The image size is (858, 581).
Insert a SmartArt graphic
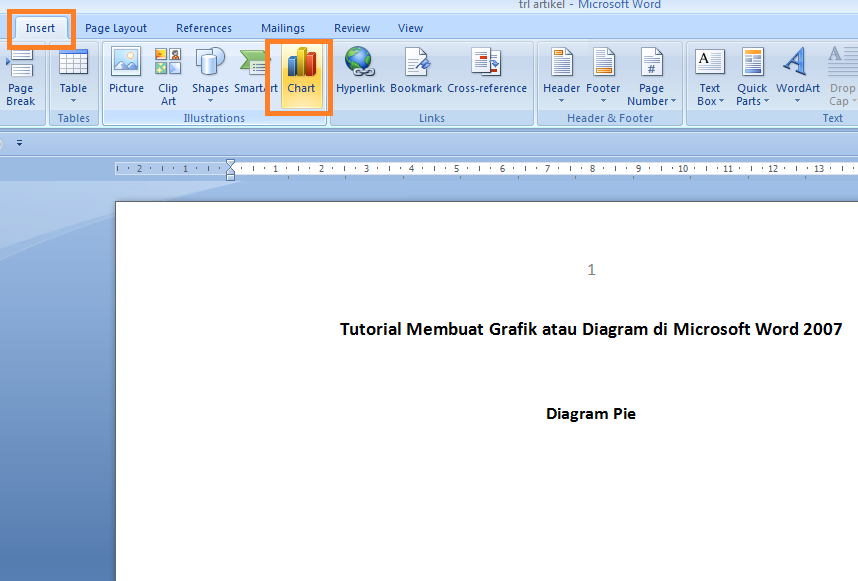pos(253,73)
